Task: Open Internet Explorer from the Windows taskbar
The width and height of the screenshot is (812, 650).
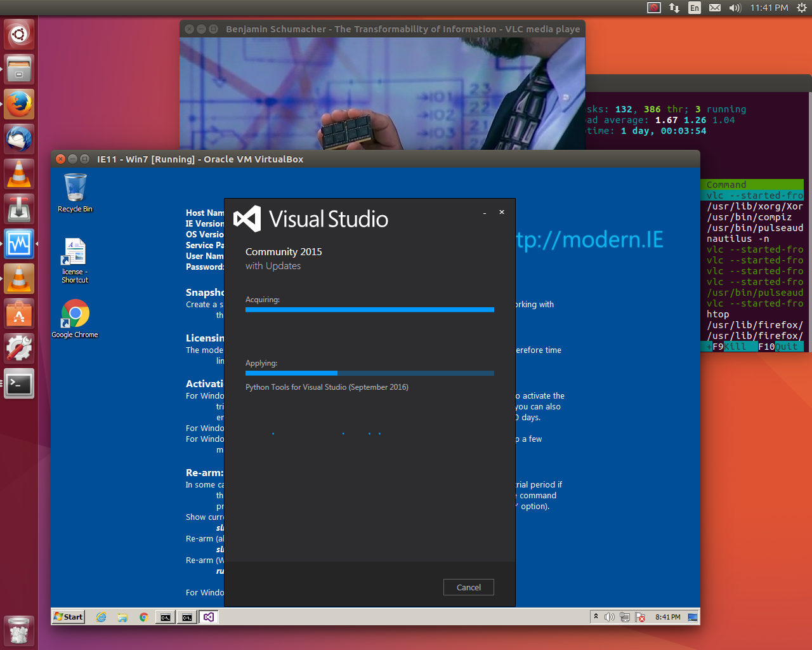Action: click(x=101, y=617)
